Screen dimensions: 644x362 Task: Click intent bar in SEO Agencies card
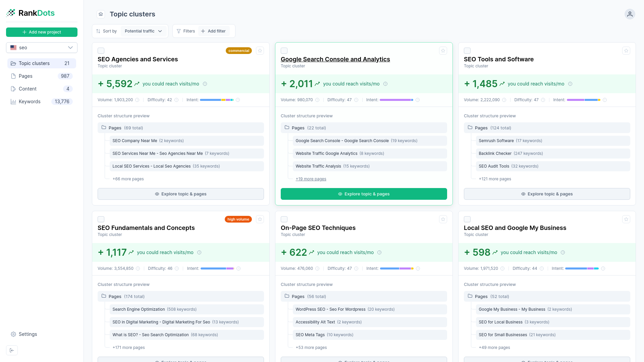[217, 100]
